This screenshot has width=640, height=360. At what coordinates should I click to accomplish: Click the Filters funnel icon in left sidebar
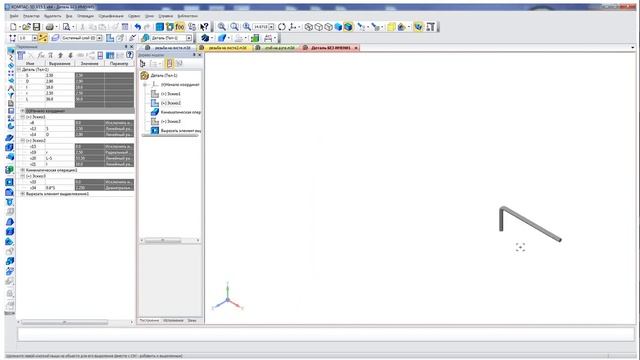11,96
